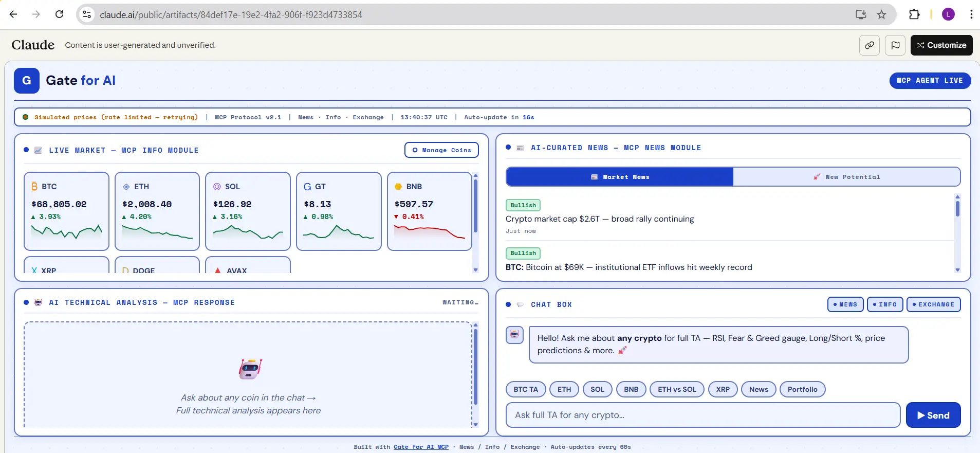Click the SOL green sparkline chart
Viewport: 980px width, 453px height.
248,232
